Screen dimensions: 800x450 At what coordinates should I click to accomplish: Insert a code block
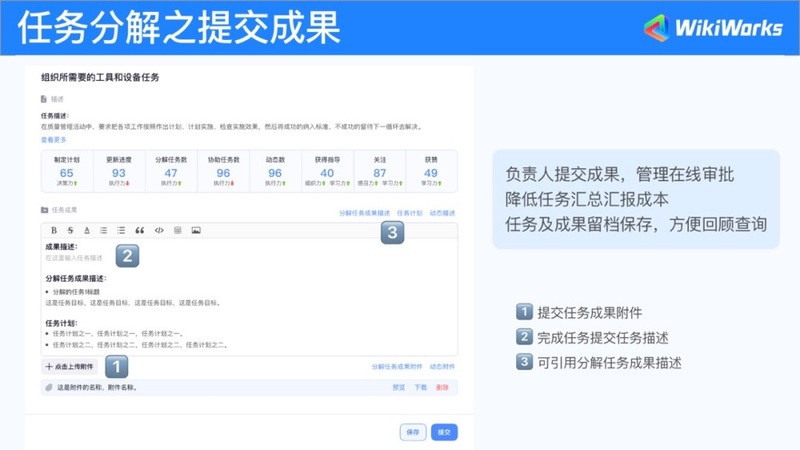coord(159,230)
